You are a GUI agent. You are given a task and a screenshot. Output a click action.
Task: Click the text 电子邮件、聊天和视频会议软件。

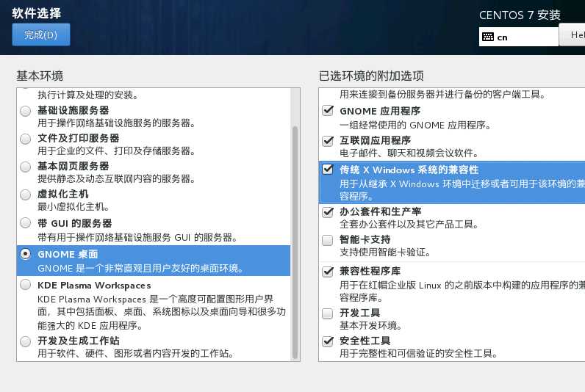(x=409, y=153)
